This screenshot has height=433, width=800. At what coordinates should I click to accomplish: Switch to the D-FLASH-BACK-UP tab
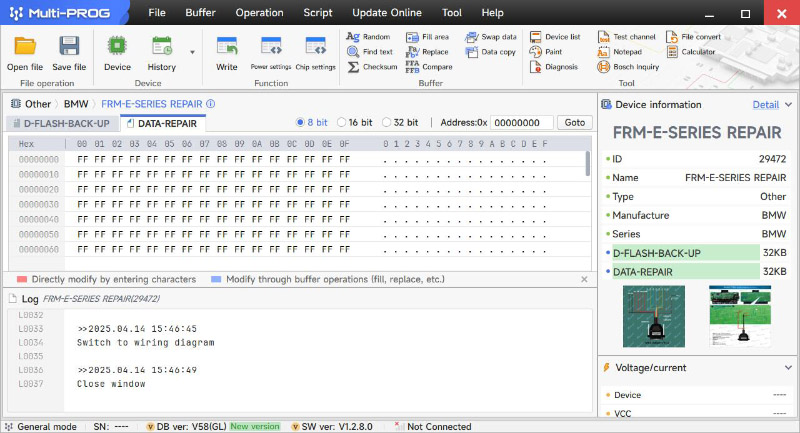click(x=61, y=123)
